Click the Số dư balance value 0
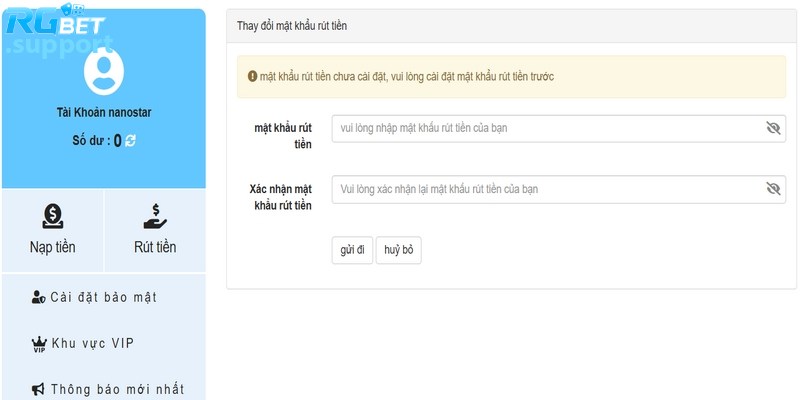Viewport: 800px width, 400px height. point(117,141)
